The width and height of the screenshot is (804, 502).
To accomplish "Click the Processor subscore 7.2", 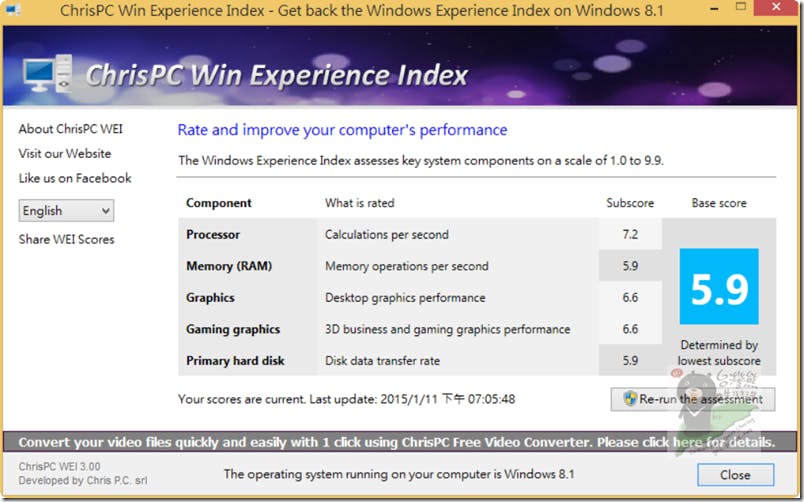I will (x=630, y=234).
